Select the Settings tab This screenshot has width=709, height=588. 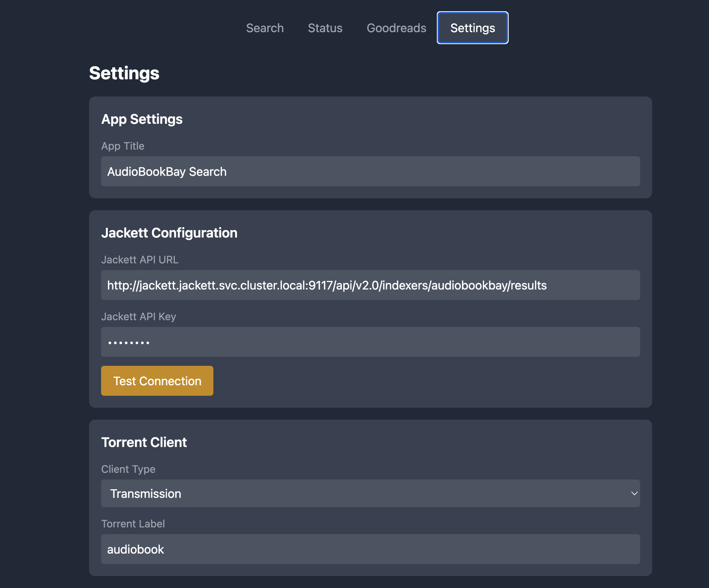[472, 28]
